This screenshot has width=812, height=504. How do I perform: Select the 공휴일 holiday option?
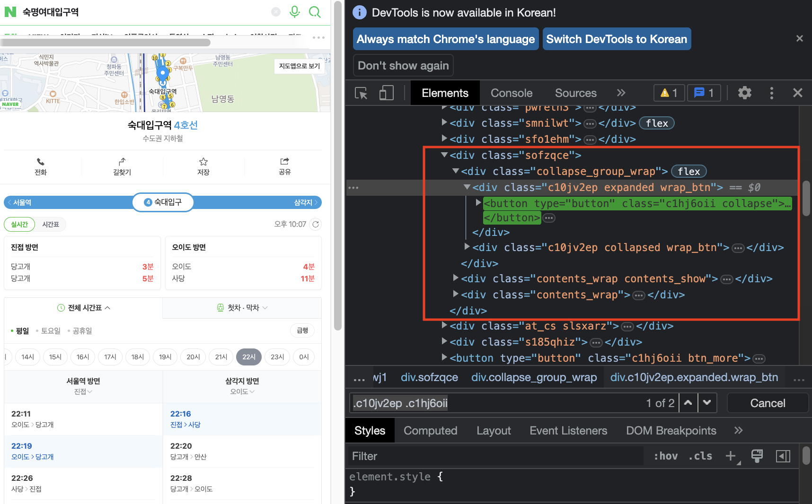click(x=79, y=330)
